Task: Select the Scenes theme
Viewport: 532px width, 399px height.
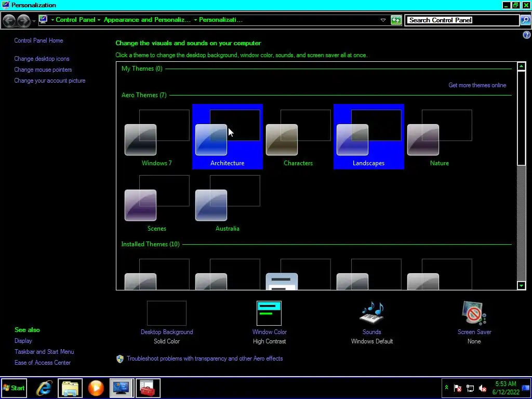Action: click(157, 202)
